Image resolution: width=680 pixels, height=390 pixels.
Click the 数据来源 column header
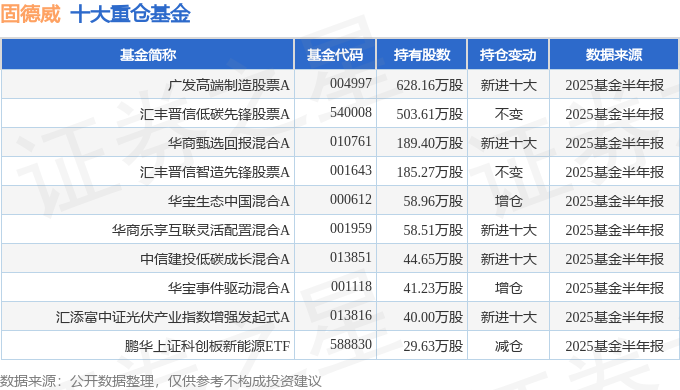(614, 55)
